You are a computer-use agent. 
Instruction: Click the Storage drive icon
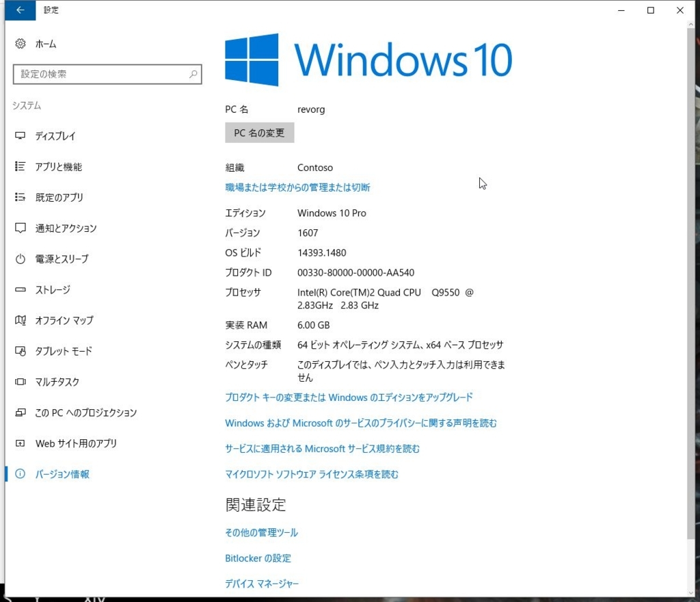pos(20,289)
